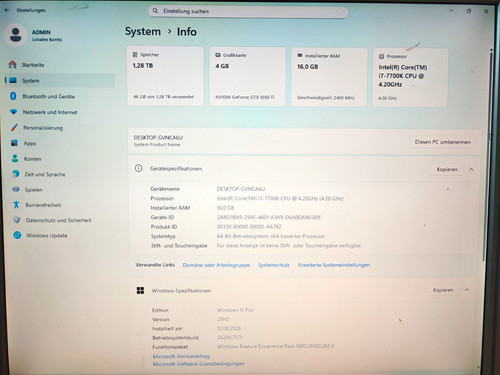
Task: Click the Bluetooth icon in sidebar
Action: coord(13,96)
